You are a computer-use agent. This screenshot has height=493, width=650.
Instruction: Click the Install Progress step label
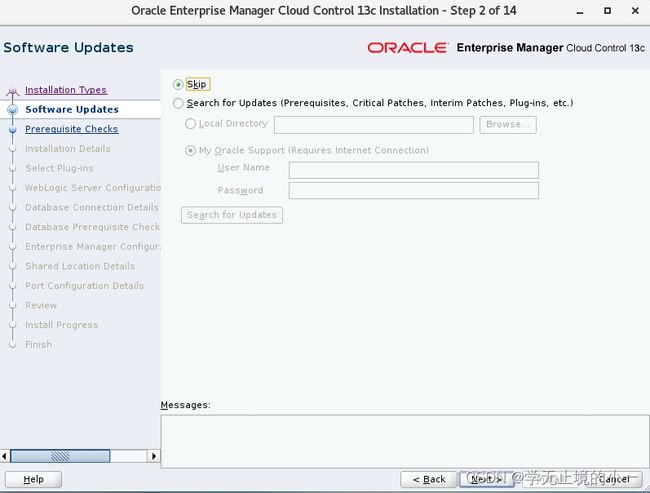tap(61, 325)
